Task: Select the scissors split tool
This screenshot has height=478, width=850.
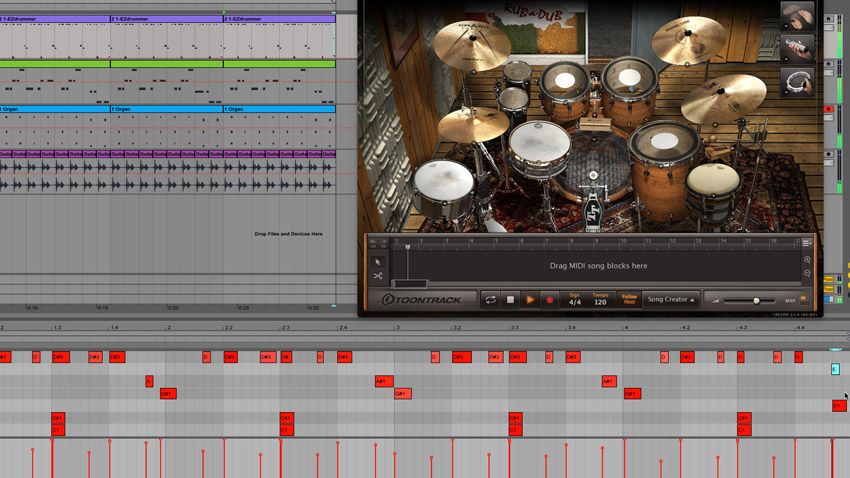Action: [379, 276]
